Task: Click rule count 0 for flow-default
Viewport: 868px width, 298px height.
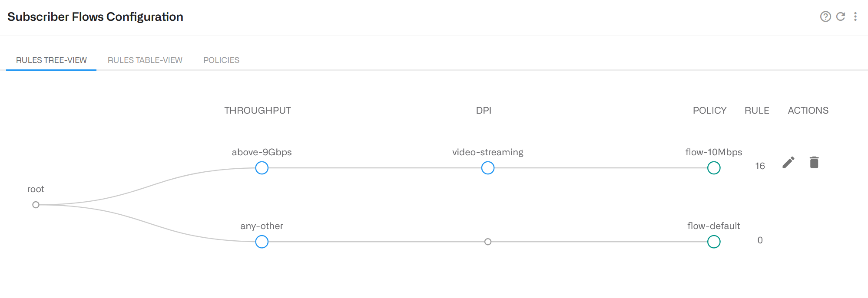Action: click(760, 240)
